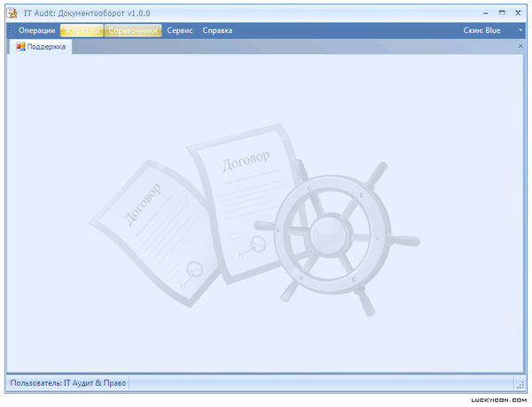This screenshot has width=532, height=407.
Task: Open the Справочники menu
Action: click(x=133, y=30)
